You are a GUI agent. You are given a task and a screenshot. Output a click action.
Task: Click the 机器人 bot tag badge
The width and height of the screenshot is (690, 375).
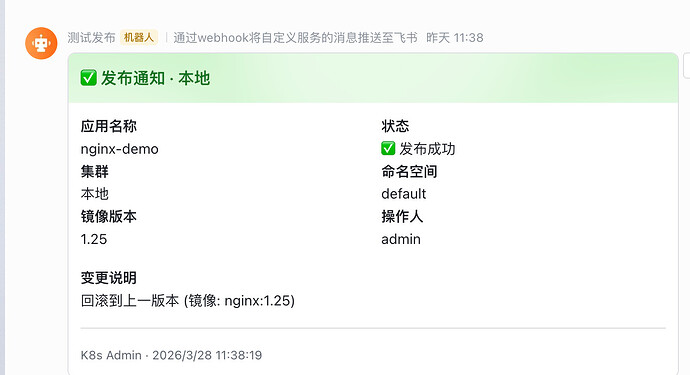[x=139, y=38]
